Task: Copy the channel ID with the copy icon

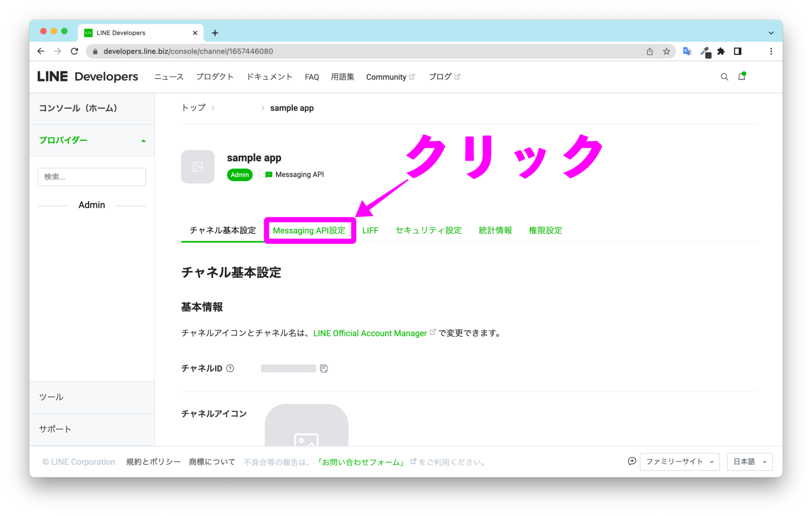Action: click(x=324, y=368)
